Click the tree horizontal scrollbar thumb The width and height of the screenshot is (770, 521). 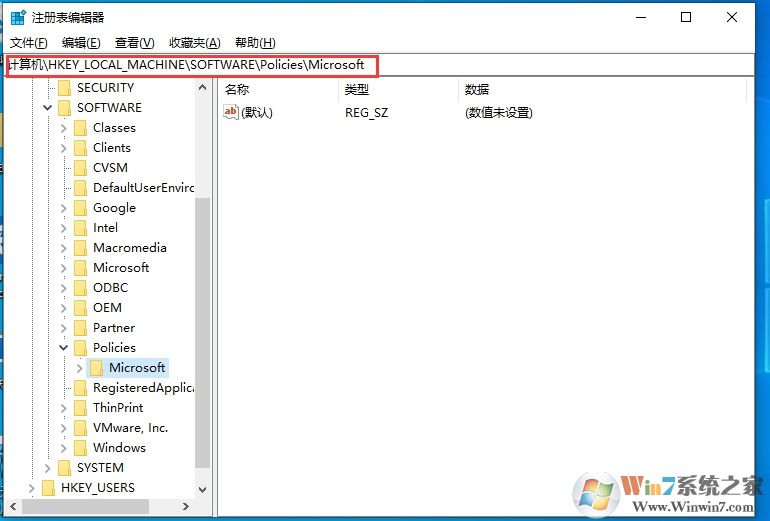pos(85,506)
